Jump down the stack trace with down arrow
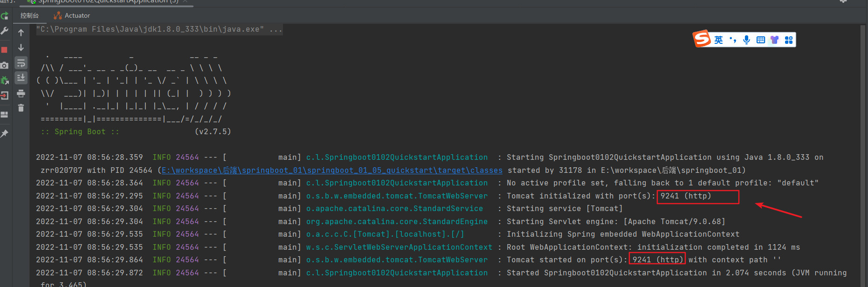This screenshot has width=868, height=287. (21, 48)
